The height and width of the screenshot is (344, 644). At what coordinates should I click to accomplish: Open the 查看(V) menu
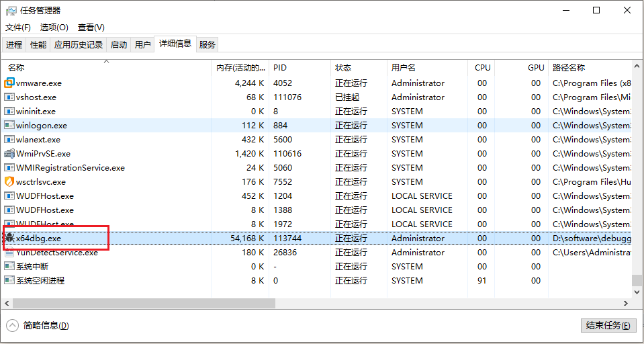(91, 28)
